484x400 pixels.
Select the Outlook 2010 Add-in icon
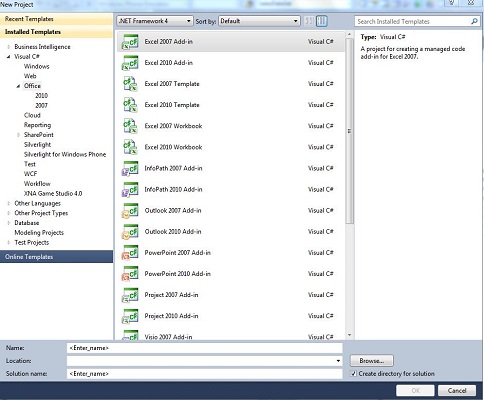(x=130, y=232)
